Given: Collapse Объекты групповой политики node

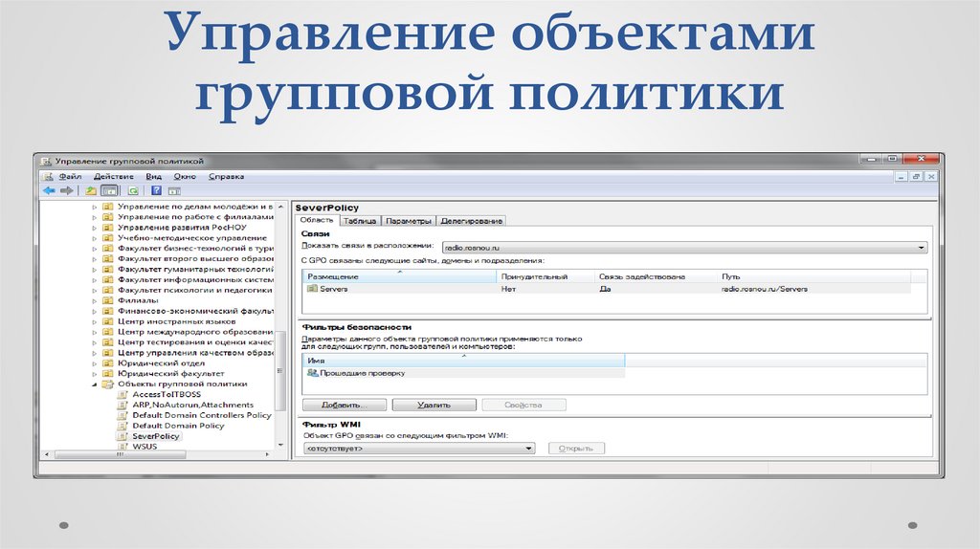Looking at the screenshot, I should [x=95, y=384].
